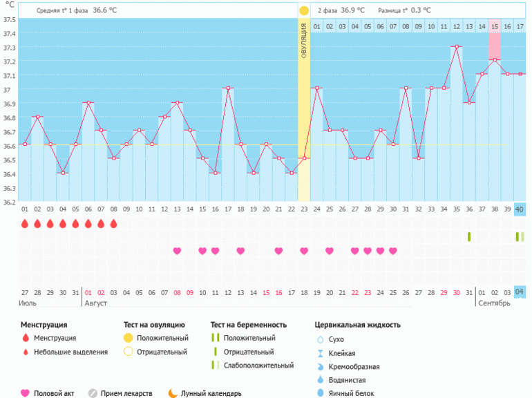Click the Менструация red drop legend icon

(26, 338)
